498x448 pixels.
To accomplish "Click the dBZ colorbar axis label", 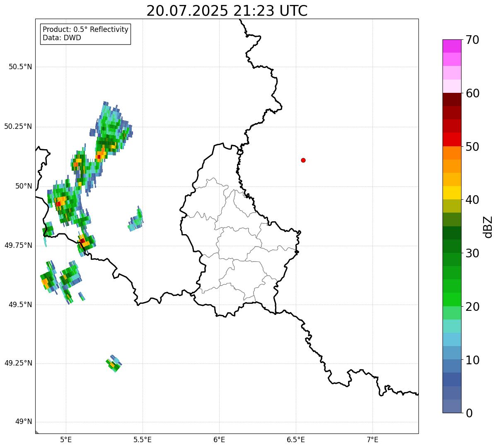I will pos(488,227).
